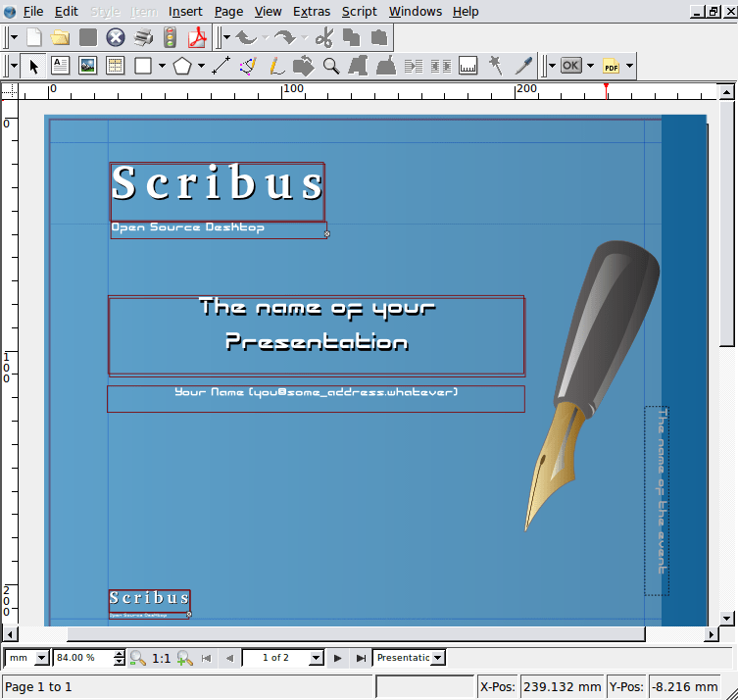Undo the last action
This screenshot has height=700, width=738.
(x=246, y=37)
